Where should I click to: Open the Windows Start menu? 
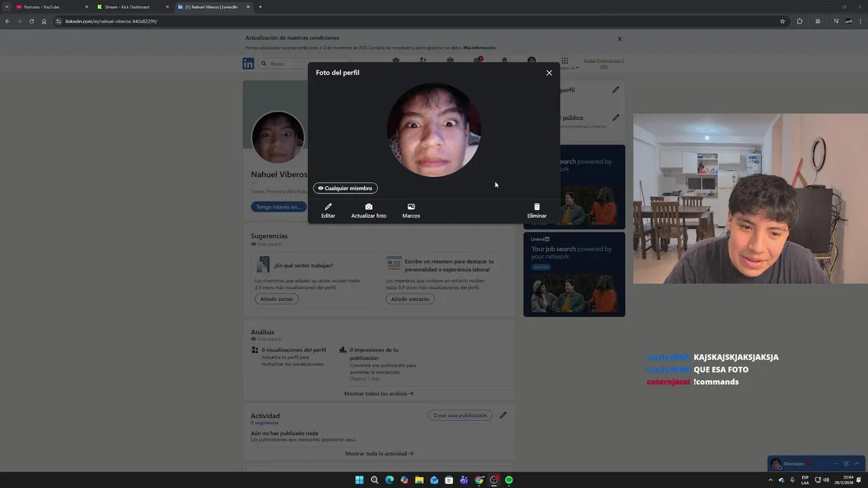359,480
